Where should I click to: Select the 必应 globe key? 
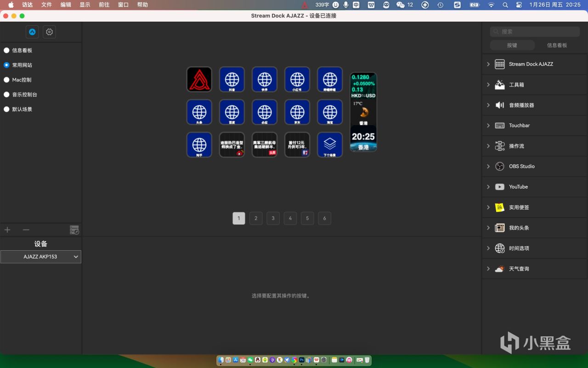pyautogui.click(x=265, y=112)
